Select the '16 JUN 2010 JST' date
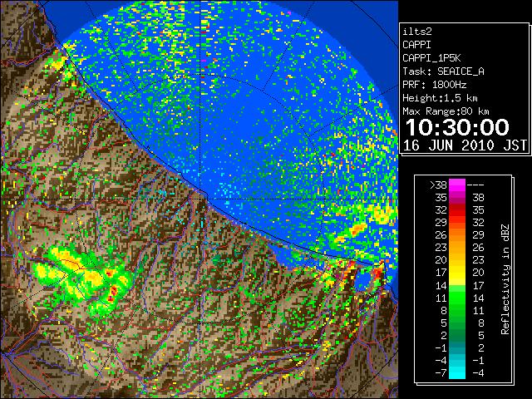Viewport: 532px width, 399px height. (x=465, y=145)
